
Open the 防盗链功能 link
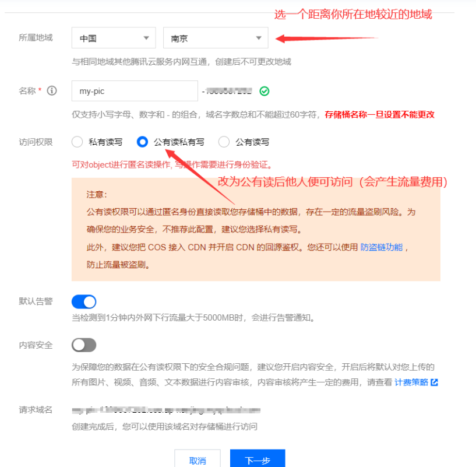(x=381, y=247)
